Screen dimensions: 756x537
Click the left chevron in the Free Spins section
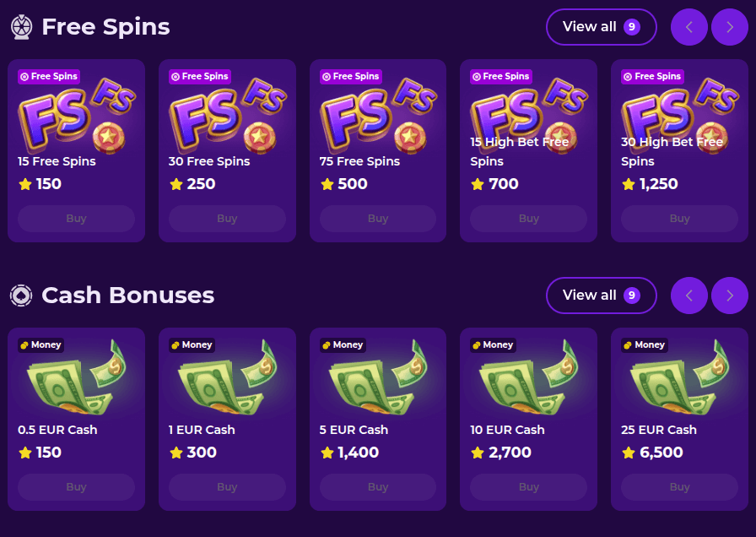point(689,26)
